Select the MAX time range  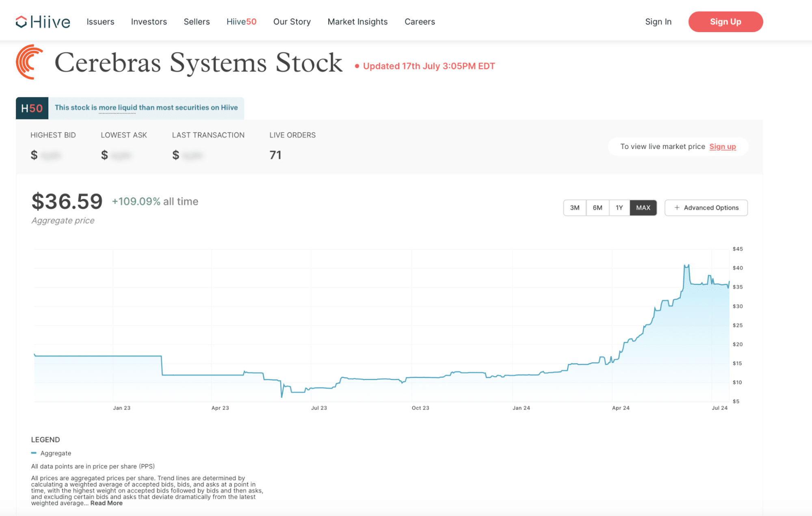click(x=643, y=207)
